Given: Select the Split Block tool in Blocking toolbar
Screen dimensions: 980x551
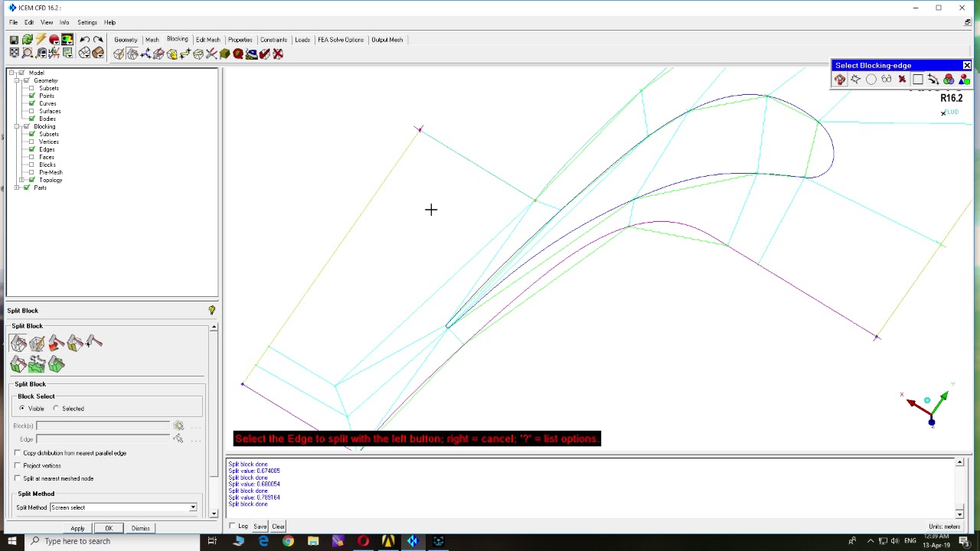Looking at the screenshot, I should (132, 54).
